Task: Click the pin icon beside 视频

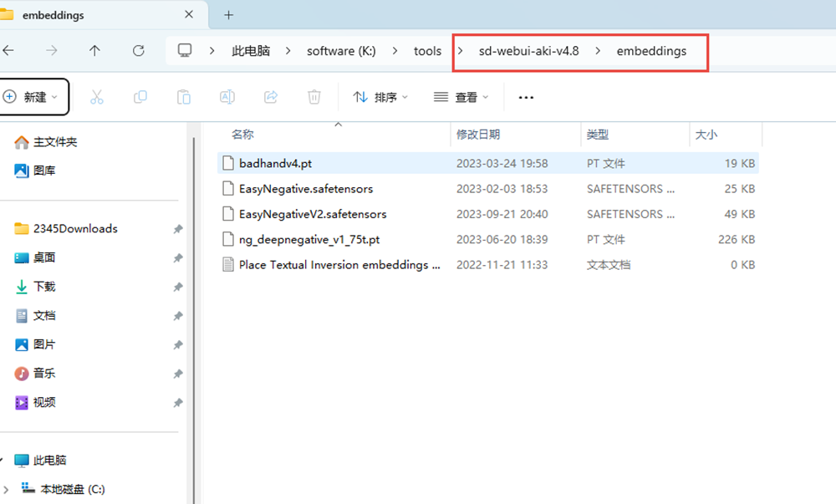Action: (x=178, y=403)
